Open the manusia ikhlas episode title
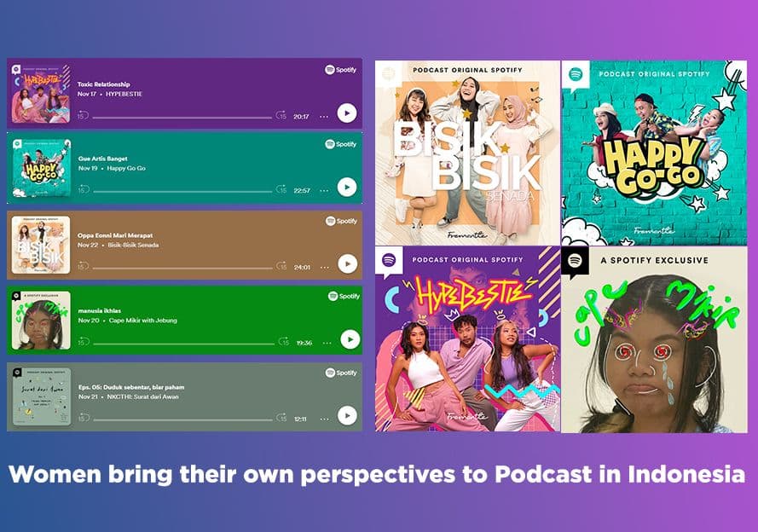 (x=100, y=310)
